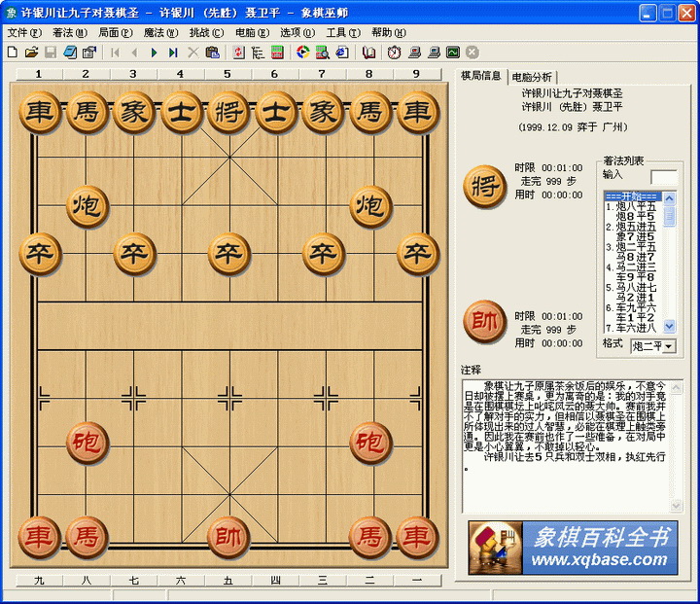Image resolution: width=700 pixels, height=604 pixels.
Task: Click the move list scrollbar thumb
Action: point(669,216)
